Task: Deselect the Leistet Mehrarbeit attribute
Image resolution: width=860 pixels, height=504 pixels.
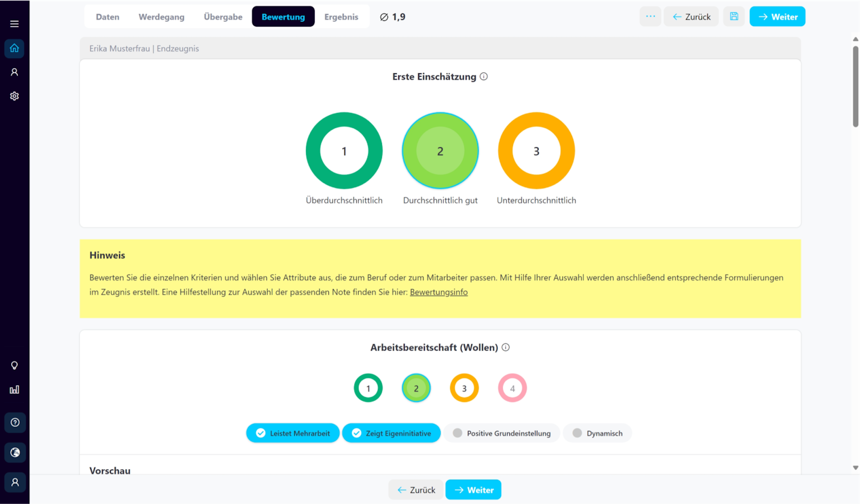Action: pyautogui.click(x=292, y=433)
